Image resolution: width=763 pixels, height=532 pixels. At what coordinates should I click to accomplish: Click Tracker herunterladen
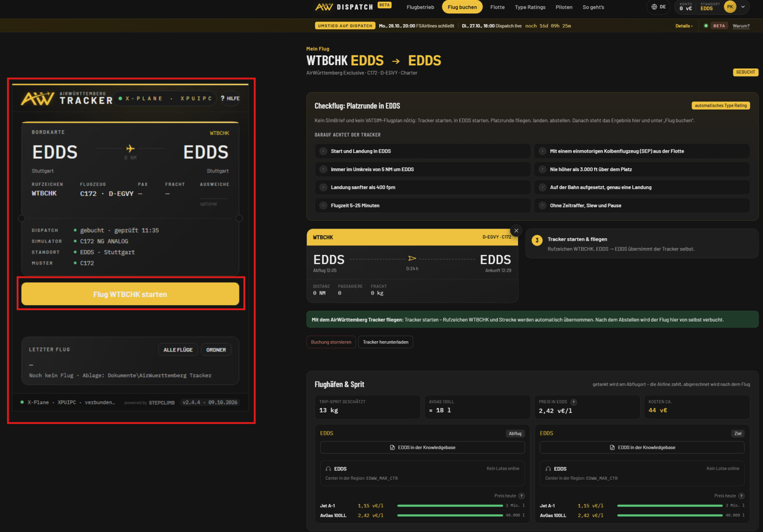[386, 342]
